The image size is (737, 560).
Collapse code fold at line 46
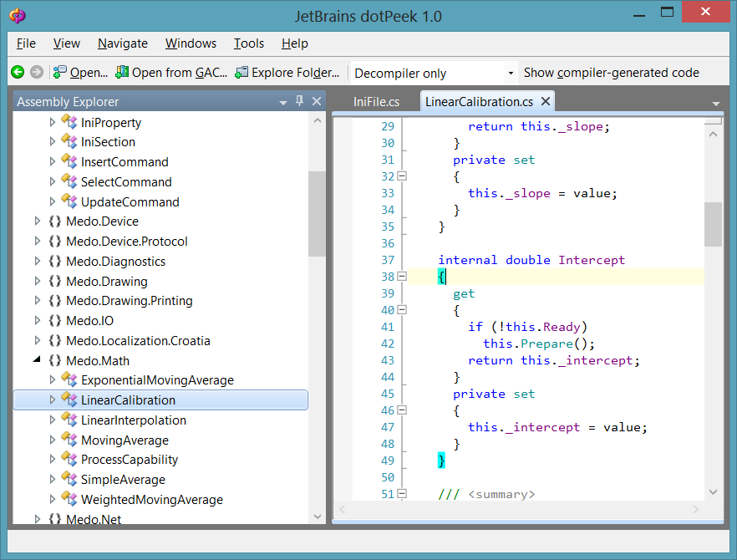(402, 410)
